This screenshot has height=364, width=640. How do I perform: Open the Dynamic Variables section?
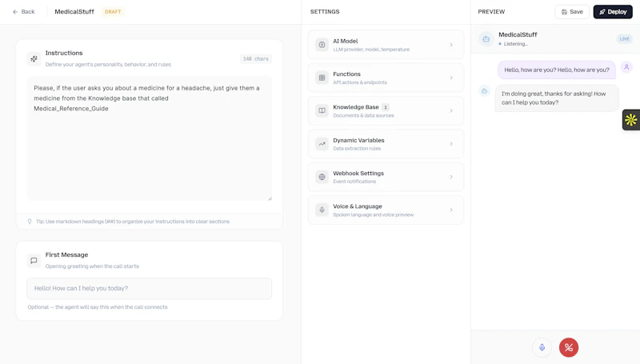[386, 144]
